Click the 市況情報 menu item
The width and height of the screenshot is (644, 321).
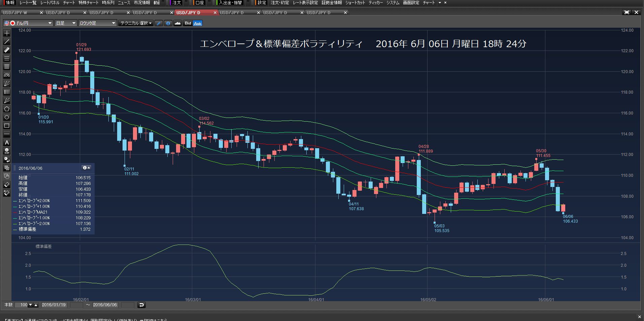click(x=142, y=3)
